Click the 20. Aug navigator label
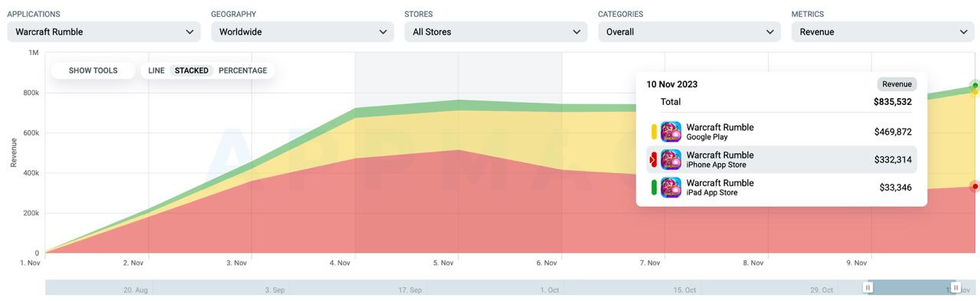 [135, 290]
